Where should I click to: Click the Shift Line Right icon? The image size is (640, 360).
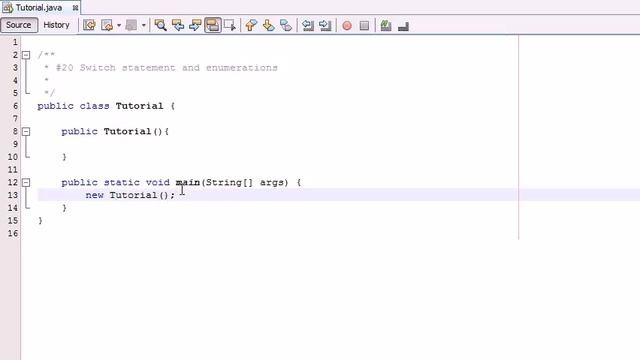325,25
